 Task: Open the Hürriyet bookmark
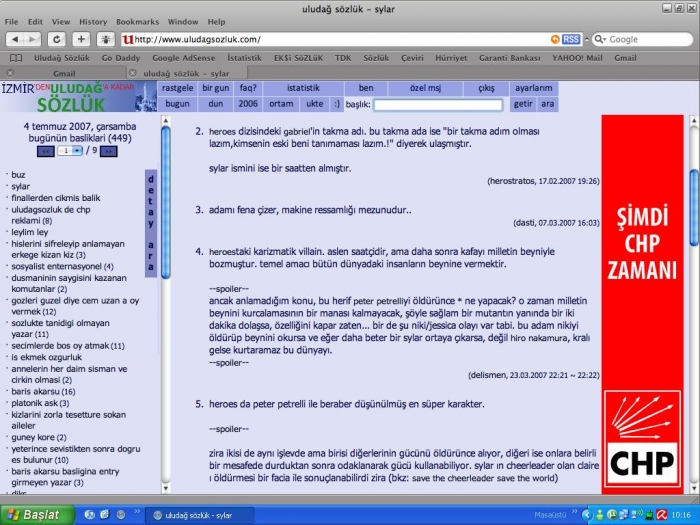coord(451,58)
